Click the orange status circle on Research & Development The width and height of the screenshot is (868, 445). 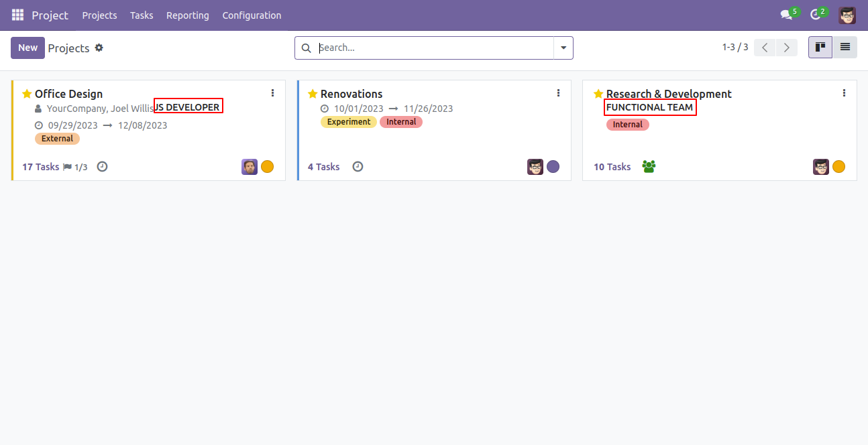pos(838,167)
